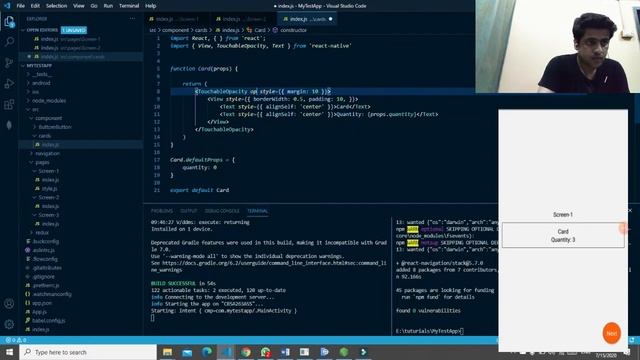The height and width of the screenshot is (360, 640).
Task: Open the Go menu
Action: point(94,6)
